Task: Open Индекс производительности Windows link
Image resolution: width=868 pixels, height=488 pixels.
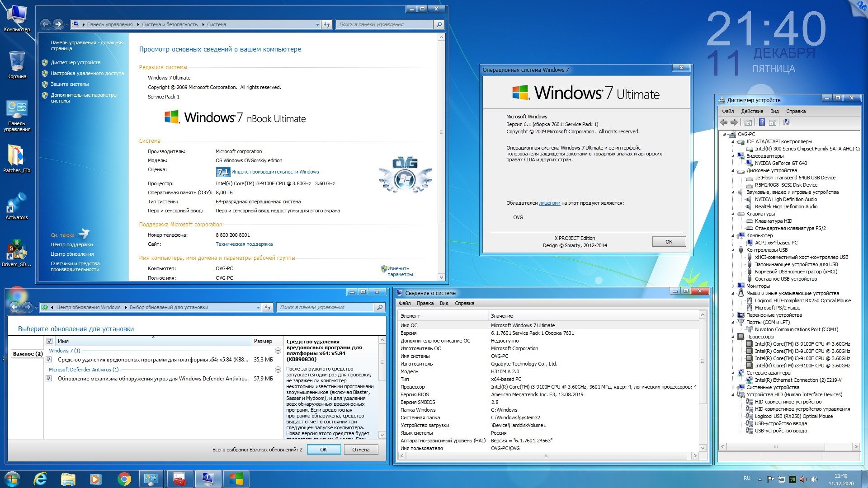Action: point(275,172)
